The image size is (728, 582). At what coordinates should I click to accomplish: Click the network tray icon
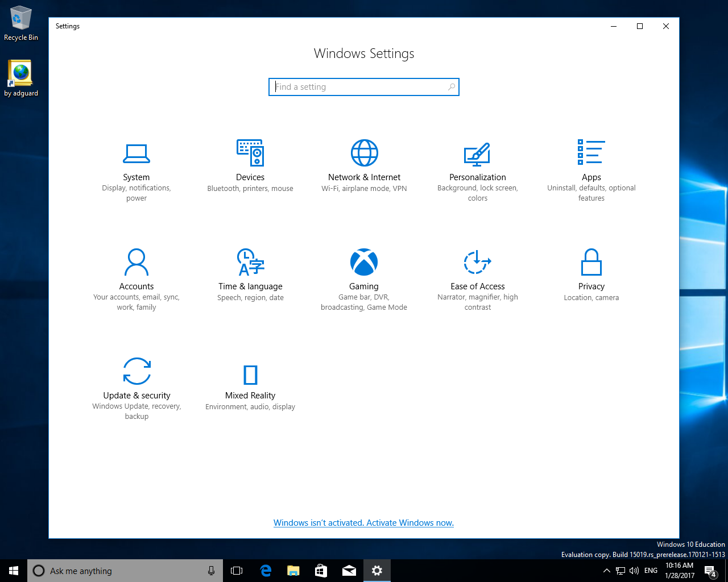[x=621, y=571]
